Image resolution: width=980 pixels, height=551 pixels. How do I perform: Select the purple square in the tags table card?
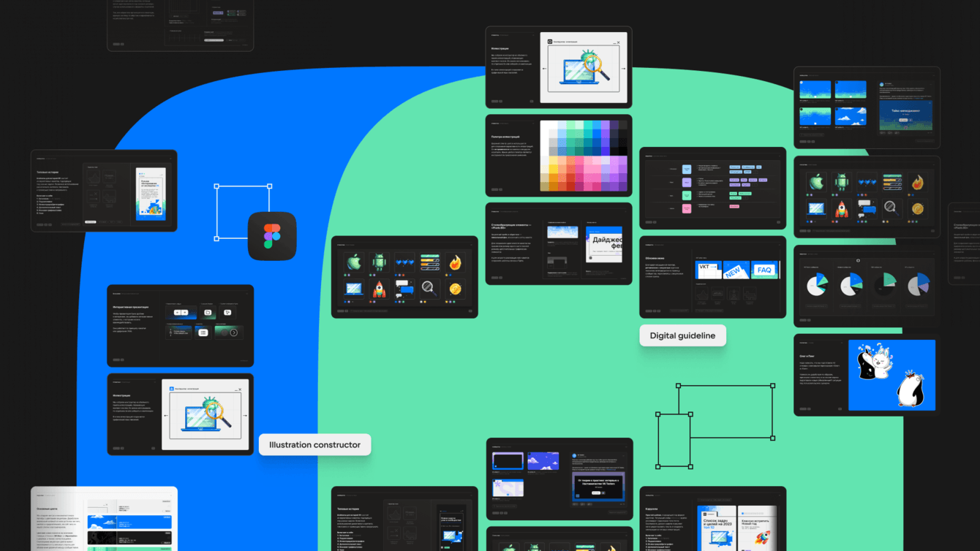(687, 183)
